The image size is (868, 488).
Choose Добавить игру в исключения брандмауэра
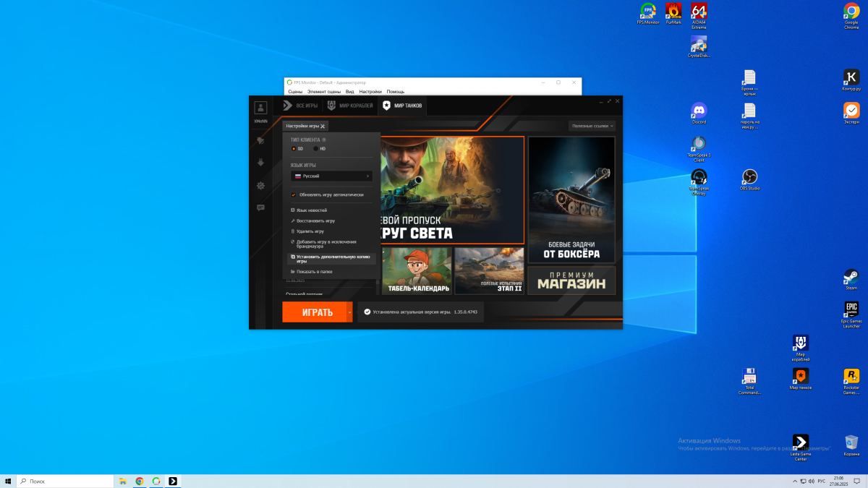point(323,244)
